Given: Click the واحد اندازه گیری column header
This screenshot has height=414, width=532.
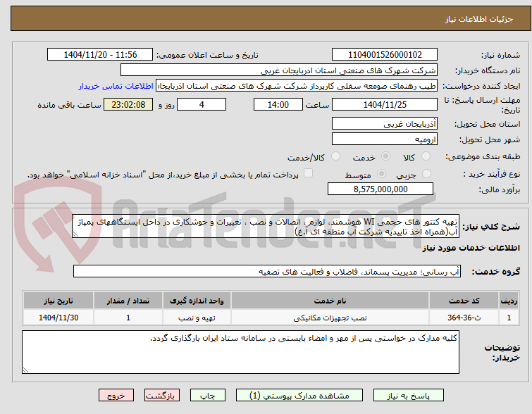Looking at the screenshot, I should tap(197, 301).
